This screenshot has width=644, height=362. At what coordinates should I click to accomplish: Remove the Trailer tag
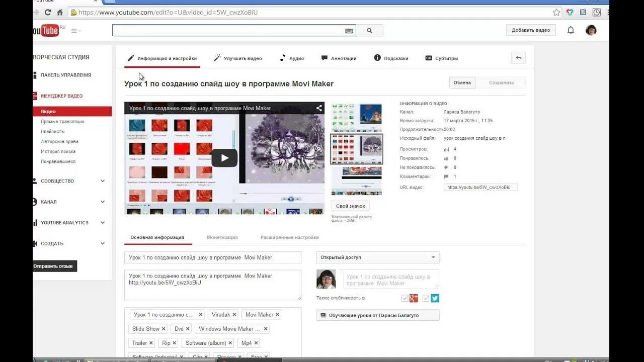click(x=151, y=343)
